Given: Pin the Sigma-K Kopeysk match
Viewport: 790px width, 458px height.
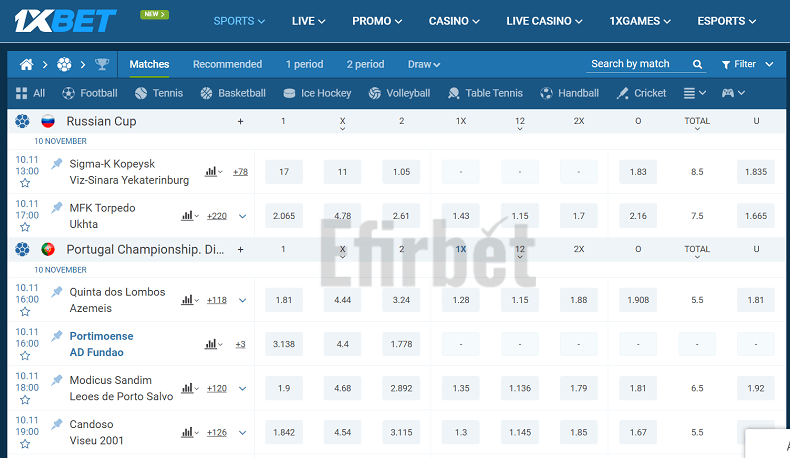Looking at the screenshot, I should coord(56,163).
